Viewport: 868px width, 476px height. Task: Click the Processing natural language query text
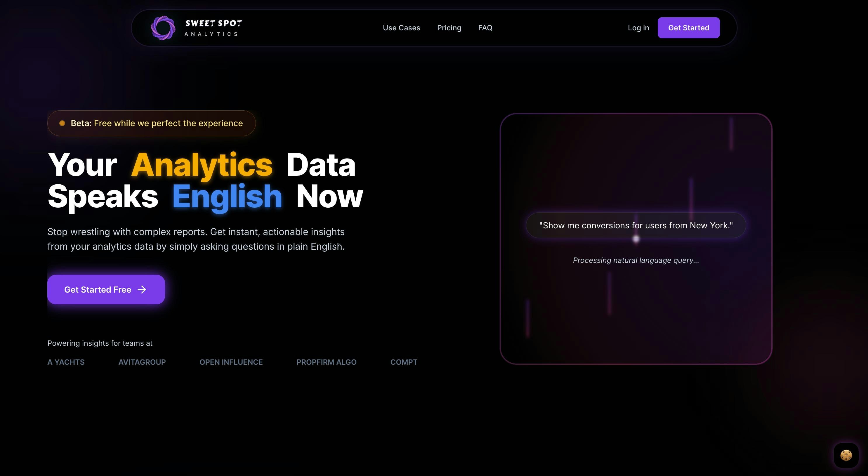click(x=636, y=260)
